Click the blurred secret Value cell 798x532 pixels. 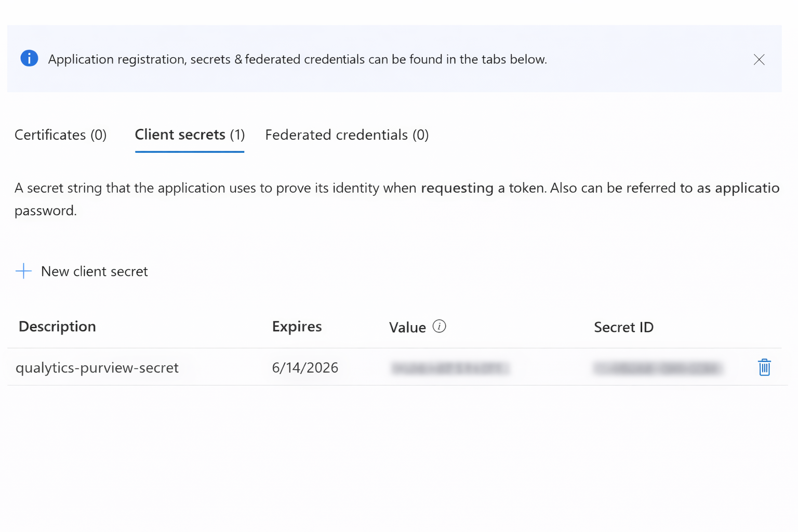[449, 368]
